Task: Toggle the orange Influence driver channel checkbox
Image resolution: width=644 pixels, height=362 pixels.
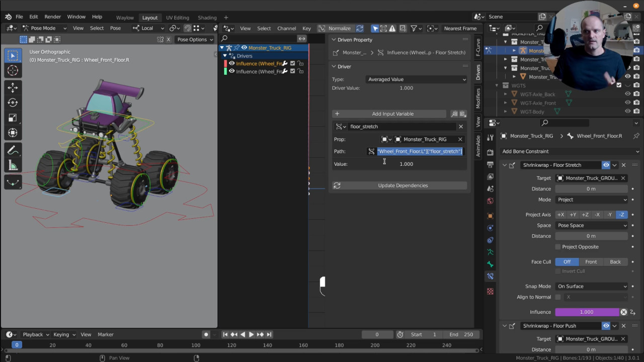Action: [292, 63]
